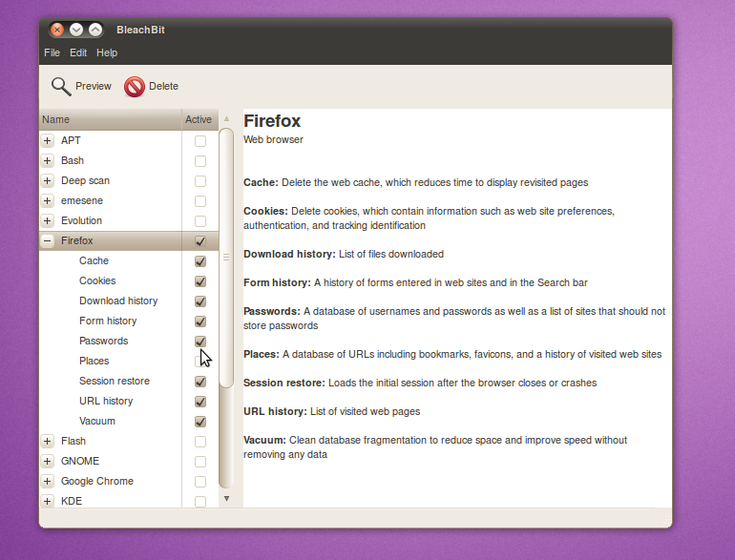Expand the Bash tree node
Viewport: 735px width, 560px height.
pyautogui.click(x=47, y=160)
